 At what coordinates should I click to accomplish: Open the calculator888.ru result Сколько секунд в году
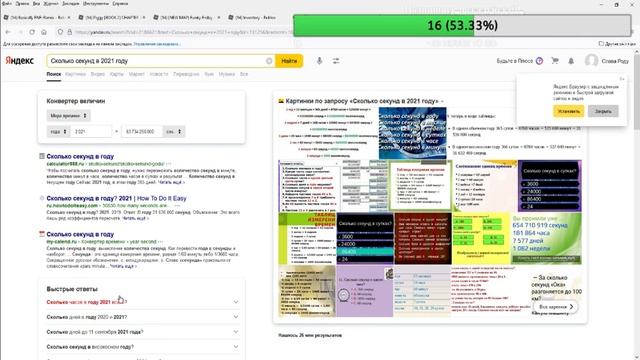point(80,156)
